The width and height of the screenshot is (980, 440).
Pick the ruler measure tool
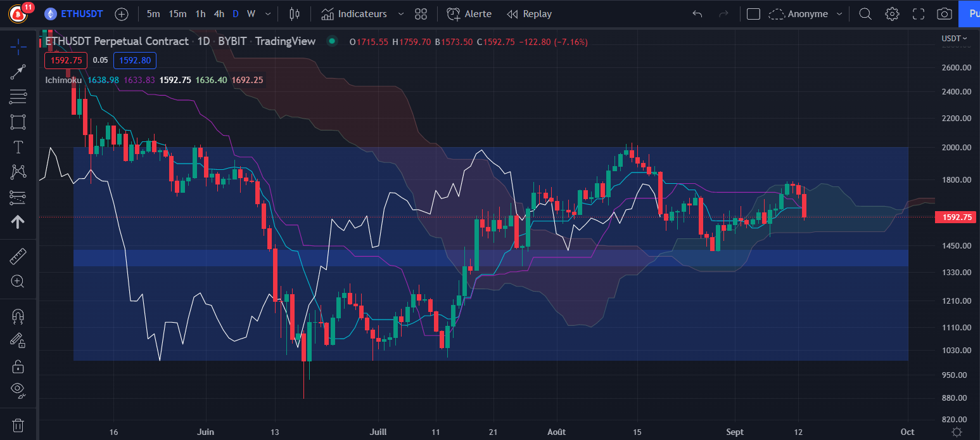[x=18, y=257]
